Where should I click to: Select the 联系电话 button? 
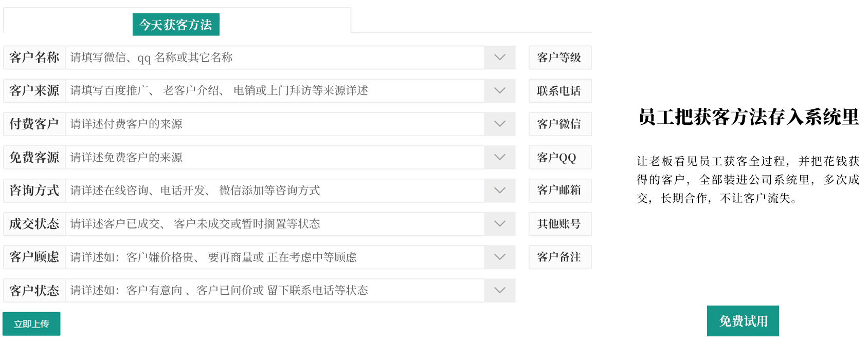pos(559,91)
